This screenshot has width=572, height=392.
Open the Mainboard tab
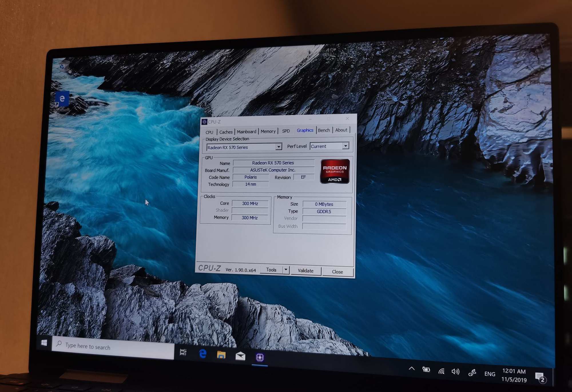point(247,132)
